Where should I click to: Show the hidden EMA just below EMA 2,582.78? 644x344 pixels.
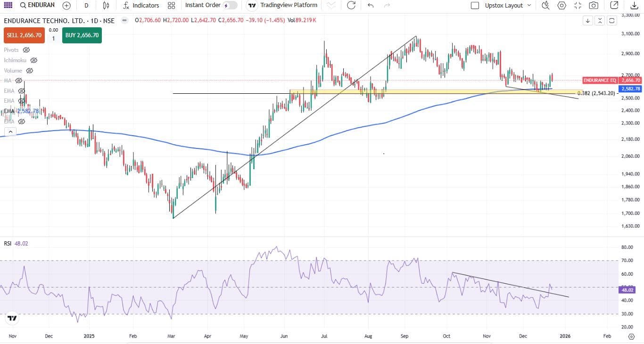point(21,122)
